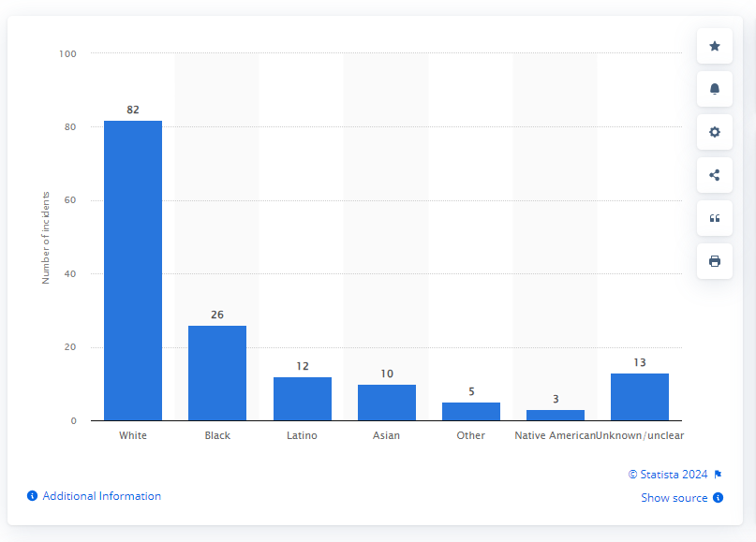The height and width of the screenshot is (542, 756).
Task: Click the share icon
Action: click(x=715, y=175)
